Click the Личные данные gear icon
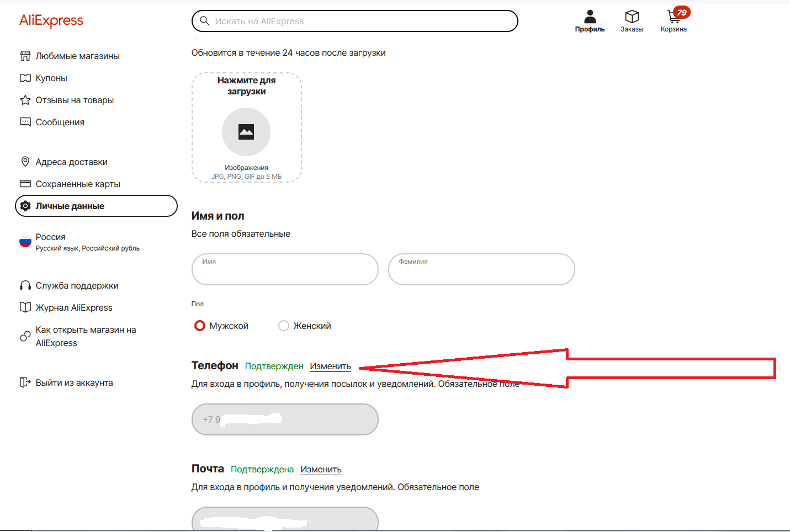Image resolution: width=790 pixels, height=532 pixels. (x=25, y=206)
